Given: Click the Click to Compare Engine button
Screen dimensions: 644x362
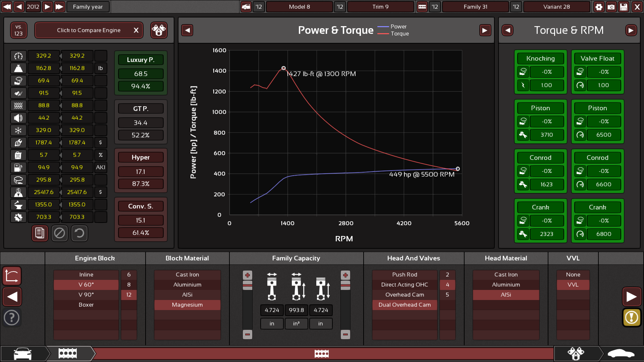Looking at the screenshot, I should click(x=89, y=30).
